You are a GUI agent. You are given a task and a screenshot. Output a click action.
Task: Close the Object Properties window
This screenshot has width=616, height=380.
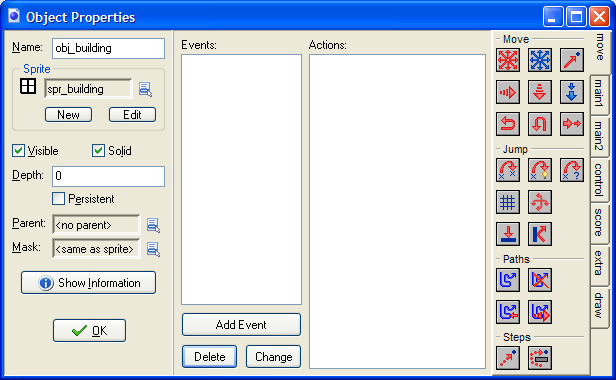pos(599,17)
